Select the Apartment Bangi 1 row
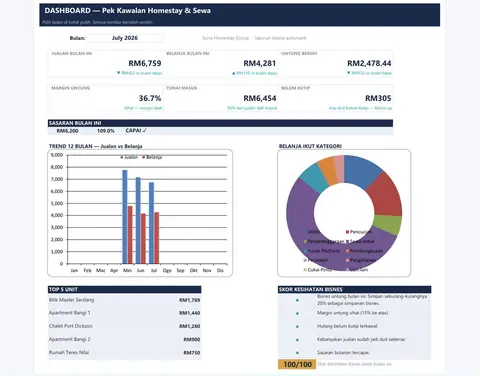The image size is (480, 376). click(125, 313)
